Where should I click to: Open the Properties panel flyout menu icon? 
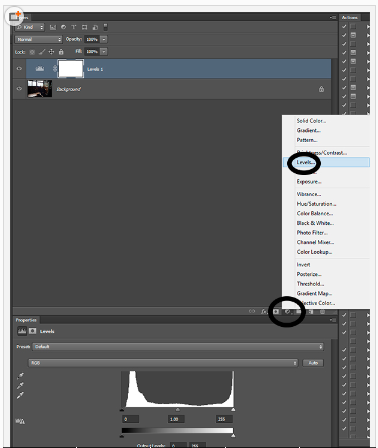pyautogui.click(x=333, y=320)
